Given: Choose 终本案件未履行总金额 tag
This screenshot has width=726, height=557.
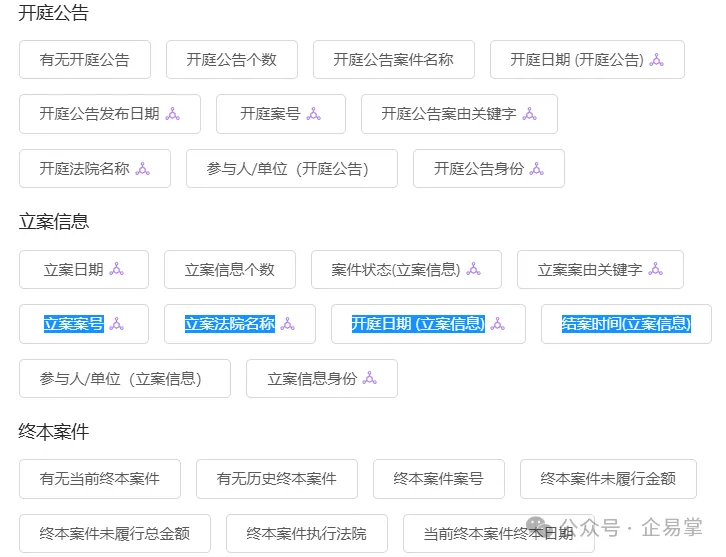Looking at the screenshot, I should tap(115, 533).
